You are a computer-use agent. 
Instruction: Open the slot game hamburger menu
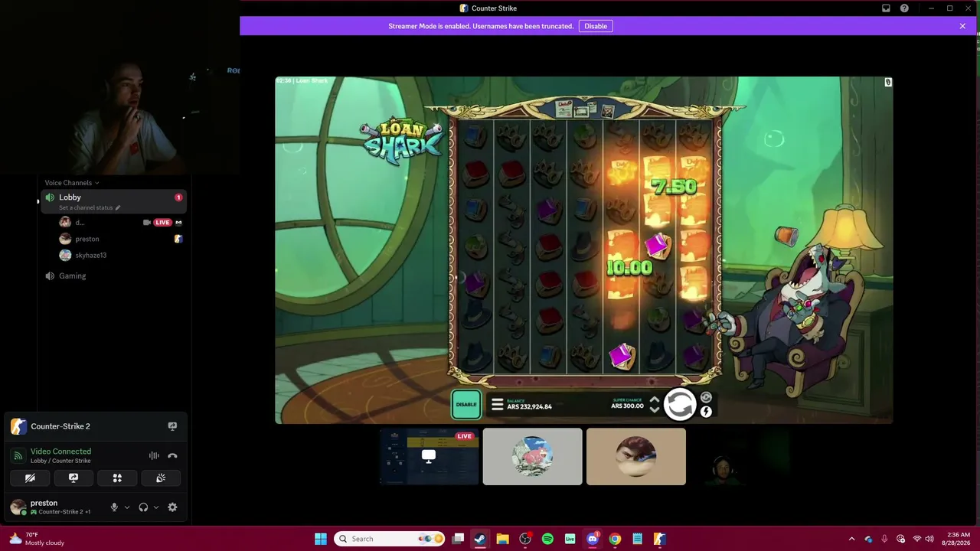497,405
